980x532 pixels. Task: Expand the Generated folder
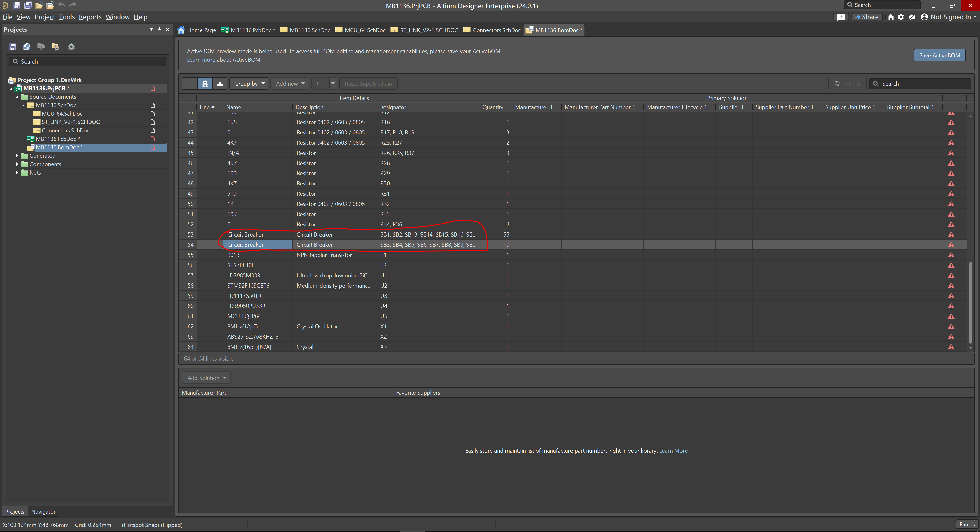pos(17,156)
